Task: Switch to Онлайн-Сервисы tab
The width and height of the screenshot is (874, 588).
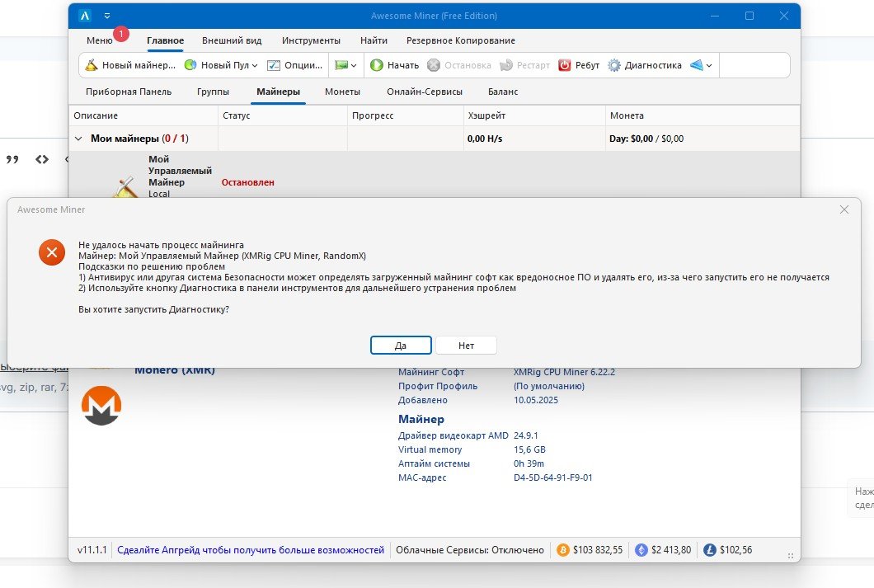Action: pyautogui.click(x=425, y=92)
